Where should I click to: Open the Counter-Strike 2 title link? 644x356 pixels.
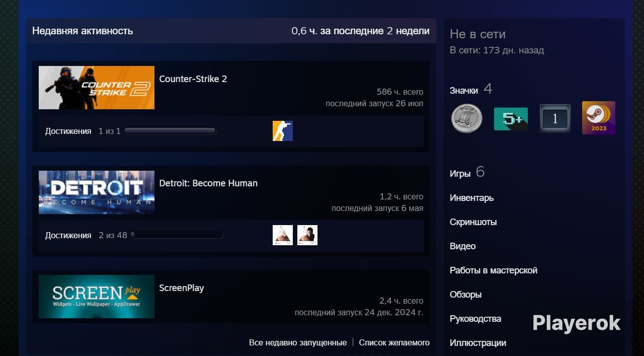(x=193, y=79)
